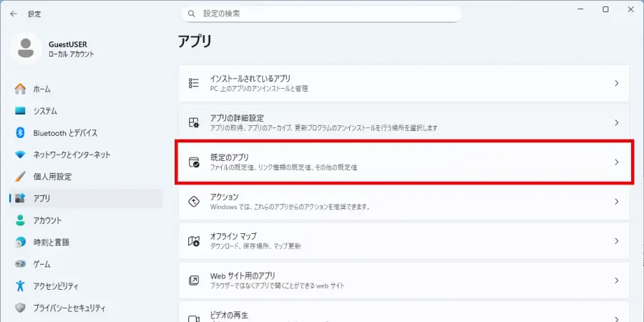Click the Web サイト用のアプリ icon
Image resolution: width=644 pixels, height=322 pixels.
(193, 280)
